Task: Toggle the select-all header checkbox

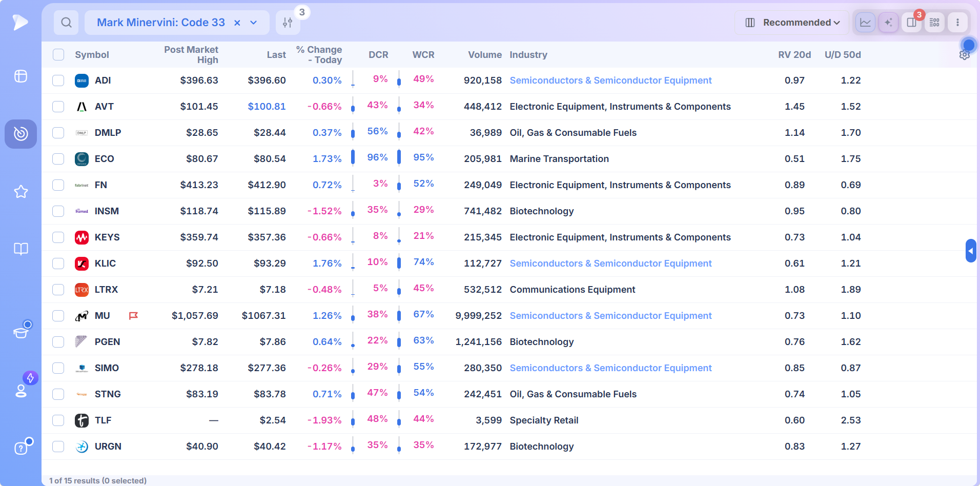Action: pos(58,55)
